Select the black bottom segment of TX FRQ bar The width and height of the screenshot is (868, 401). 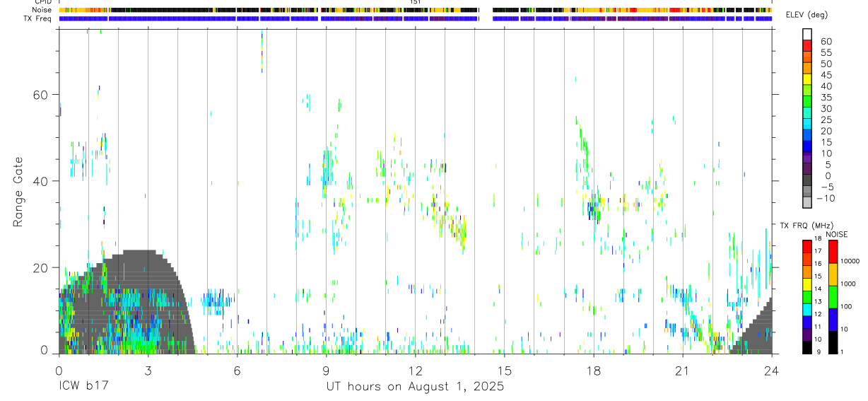point(807,347)
